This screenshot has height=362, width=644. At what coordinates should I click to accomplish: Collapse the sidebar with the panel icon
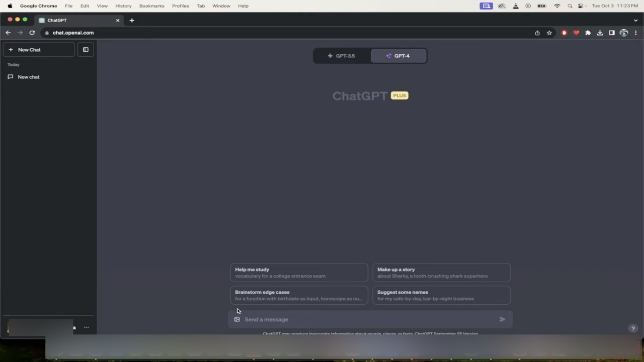86,50
